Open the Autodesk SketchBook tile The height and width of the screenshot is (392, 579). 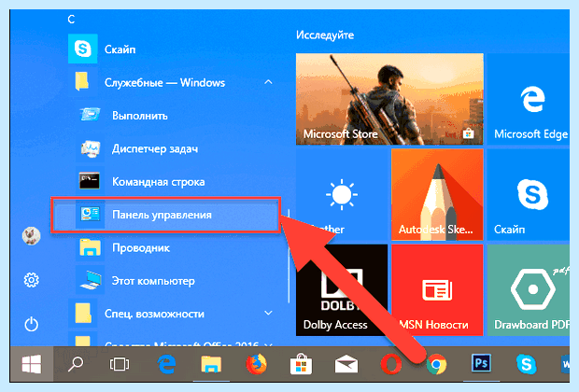pos(437,194)
